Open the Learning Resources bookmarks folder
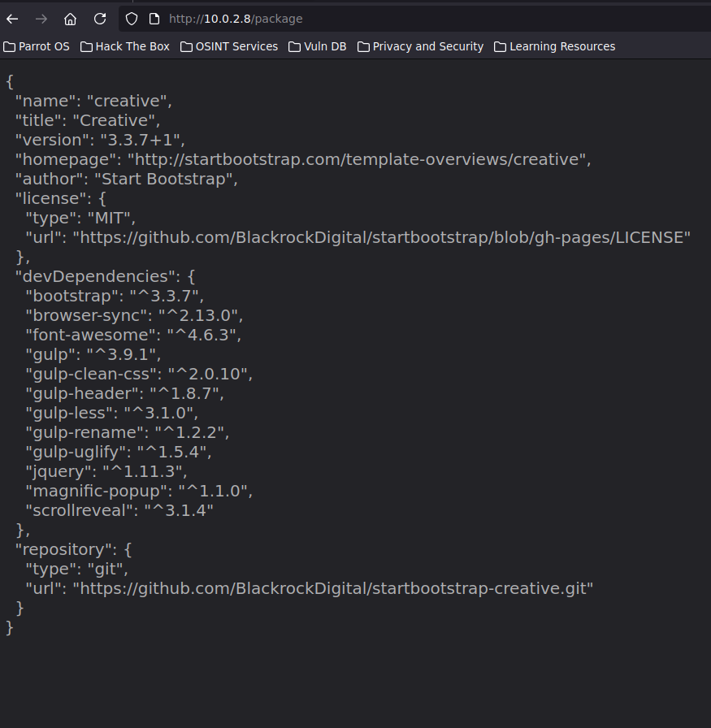 554,46
